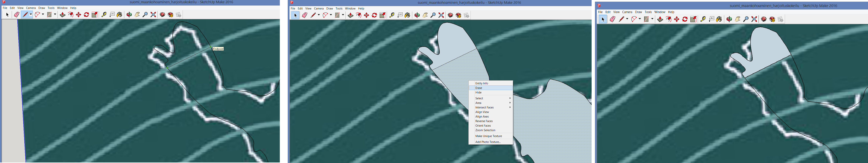Click Zoom Extents icon in right window
Screen dimensions: 868x163
tap(754, 19)
